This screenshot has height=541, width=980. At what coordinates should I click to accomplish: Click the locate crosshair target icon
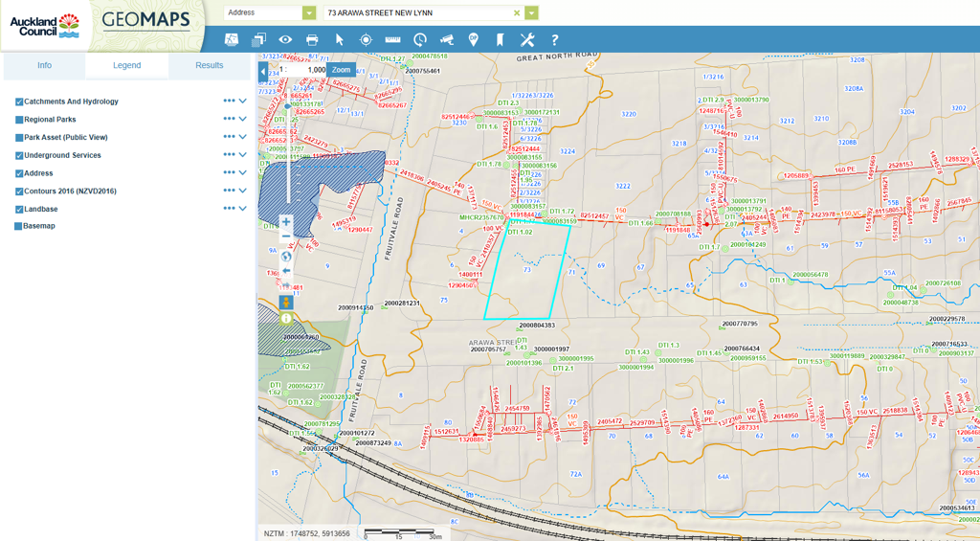coord(366,39)
